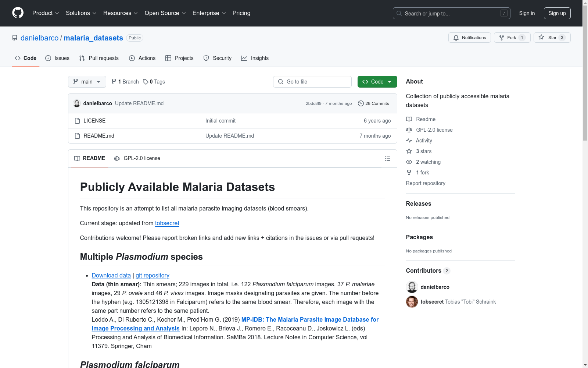This screenshot has height=368, width=588.
Task: Click the book icon next to Readme in About
Action: (x=409, y=119)
